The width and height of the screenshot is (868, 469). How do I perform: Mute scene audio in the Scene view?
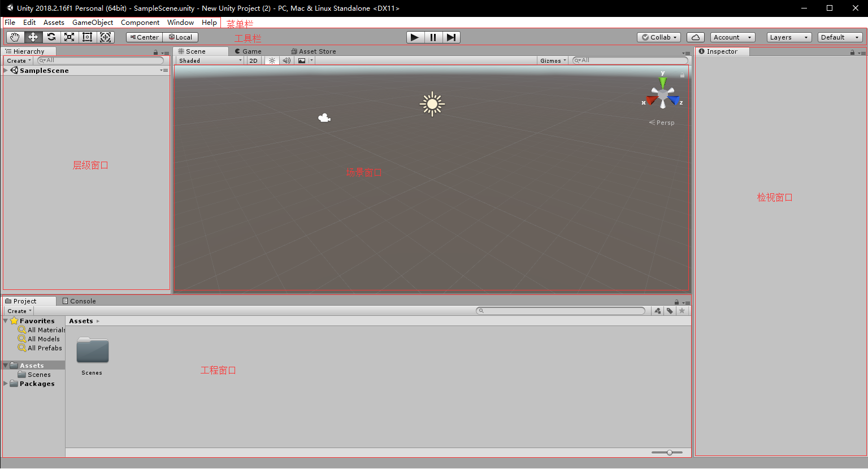(287, 60)
